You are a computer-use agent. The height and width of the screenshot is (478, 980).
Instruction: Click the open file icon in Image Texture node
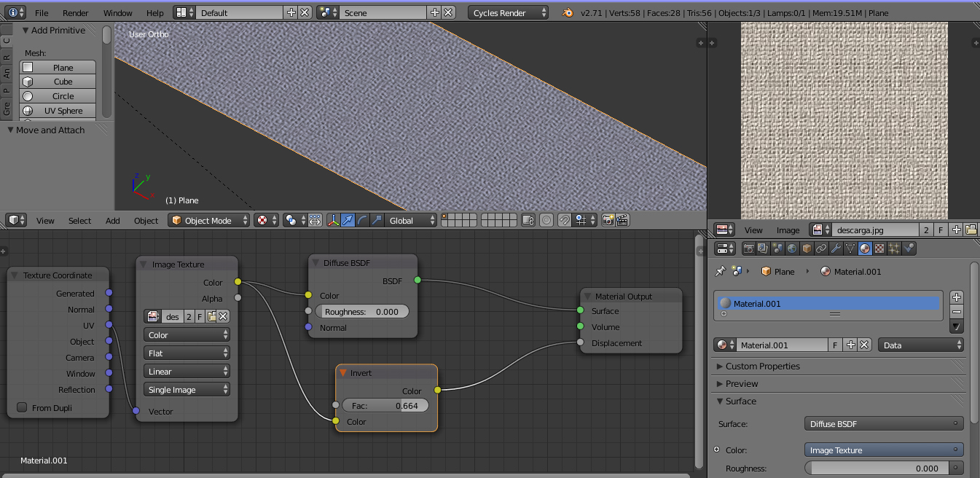click(212, 316)
